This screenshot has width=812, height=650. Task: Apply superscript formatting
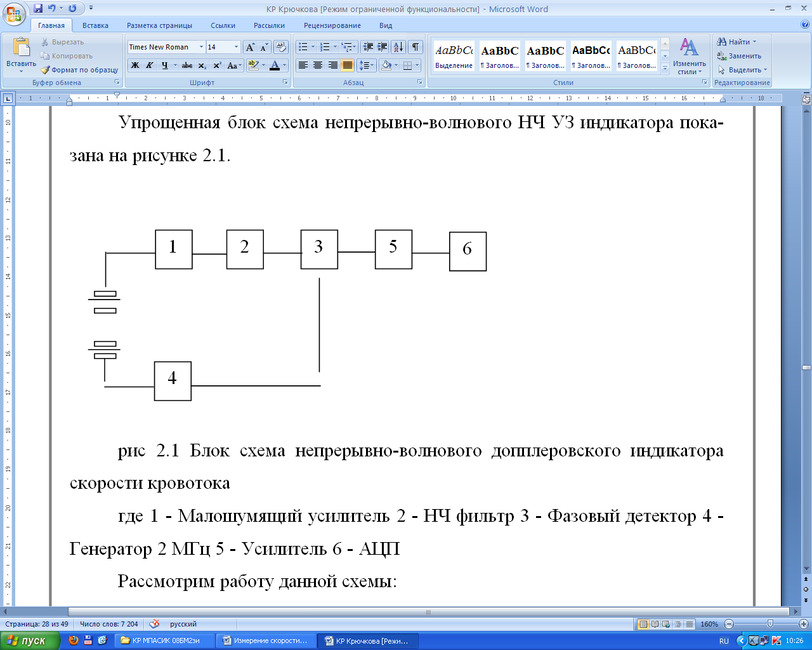click(217, 65)
